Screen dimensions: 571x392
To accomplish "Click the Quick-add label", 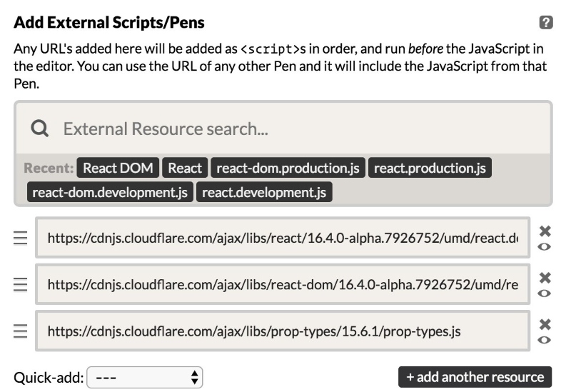I will [49, 378].
